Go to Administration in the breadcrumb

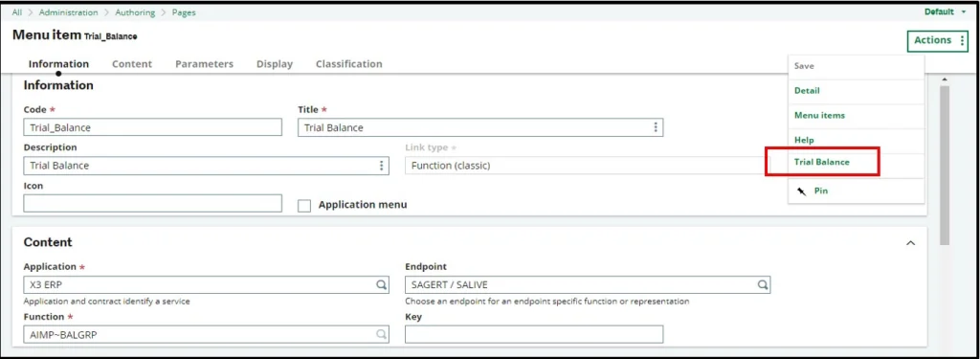[68, 12]
